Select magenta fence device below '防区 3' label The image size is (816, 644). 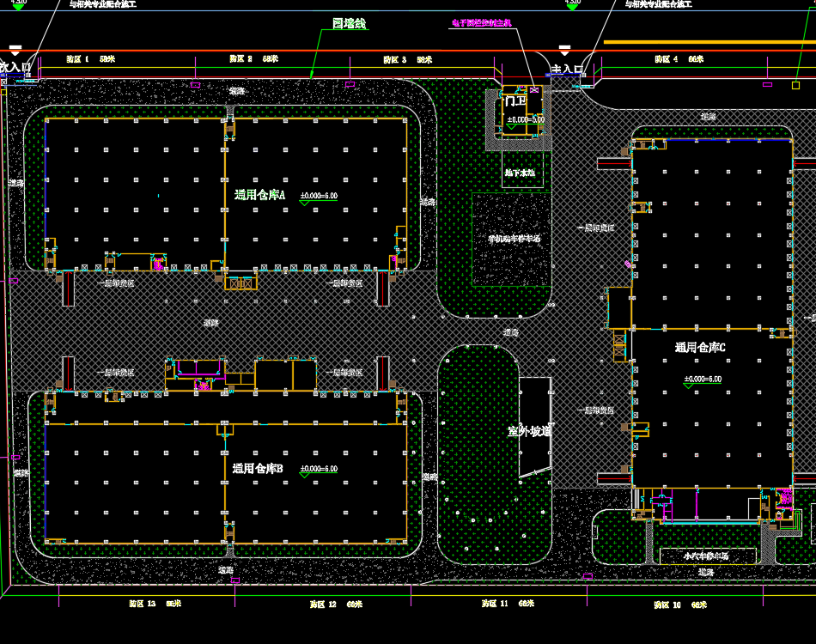[x=350, y=84]
